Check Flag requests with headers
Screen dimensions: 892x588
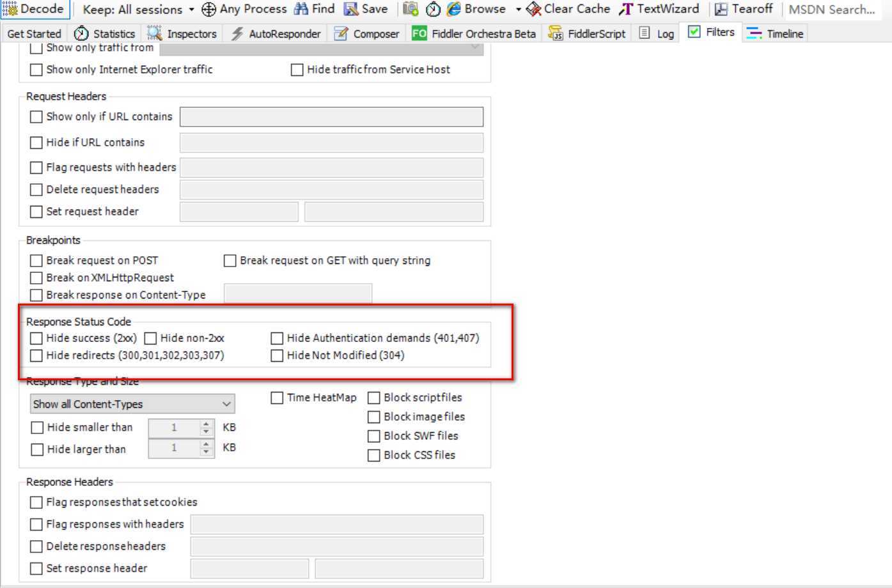36,167
